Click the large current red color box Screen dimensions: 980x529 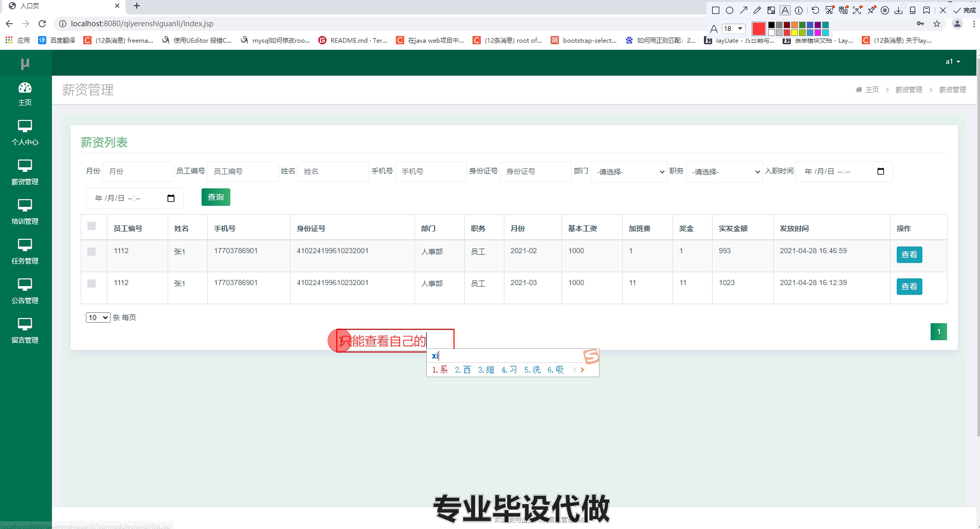[759, 29]
